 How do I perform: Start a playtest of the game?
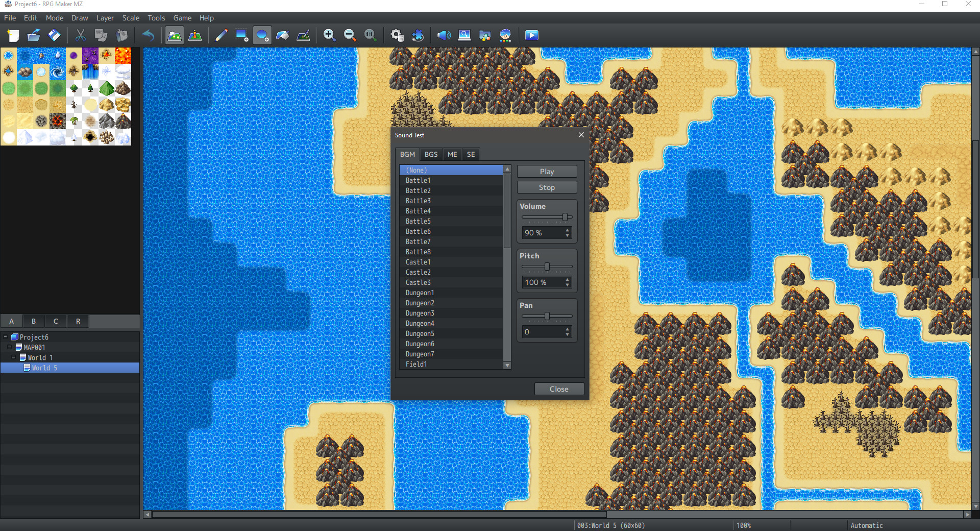(x=531, y=35)
